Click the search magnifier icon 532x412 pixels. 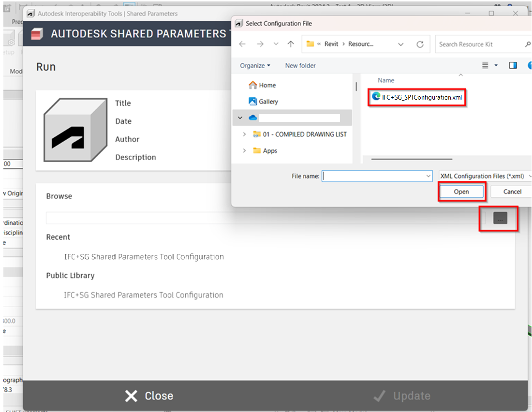[528, 44]
